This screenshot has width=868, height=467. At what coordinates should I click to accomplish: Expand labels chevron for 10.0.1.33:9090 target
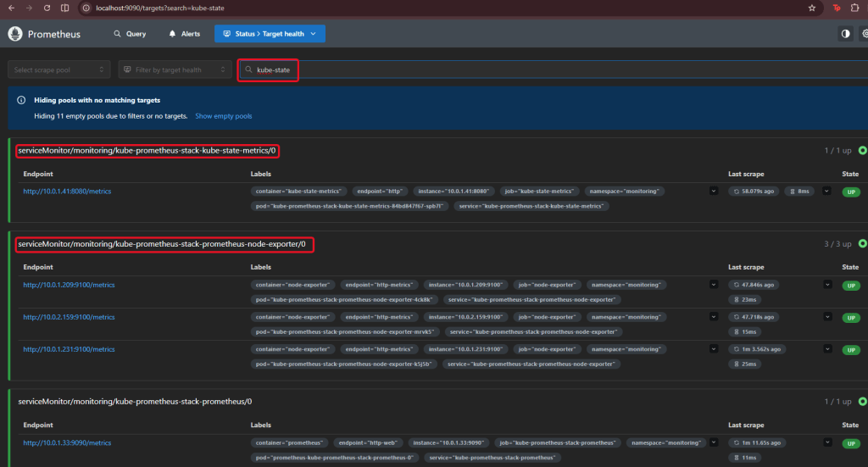(714, 442)
